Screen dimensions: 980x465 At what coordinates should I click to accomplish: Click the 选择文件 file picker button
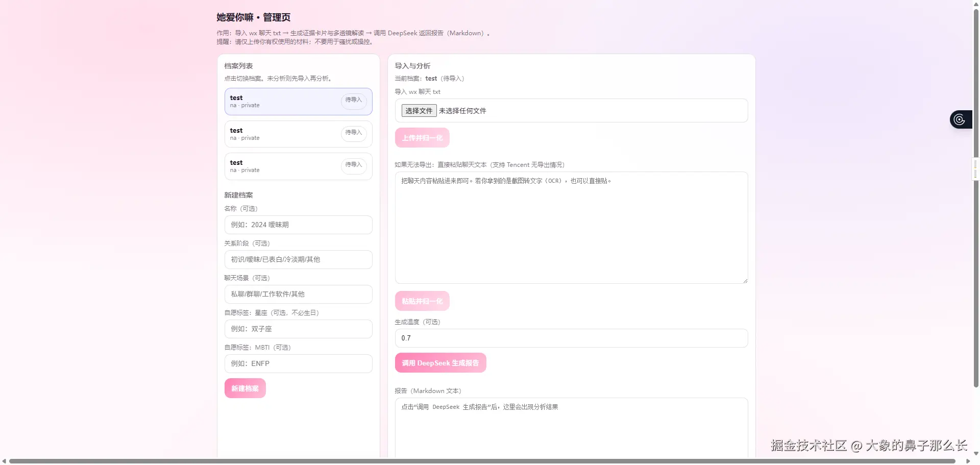419,110
